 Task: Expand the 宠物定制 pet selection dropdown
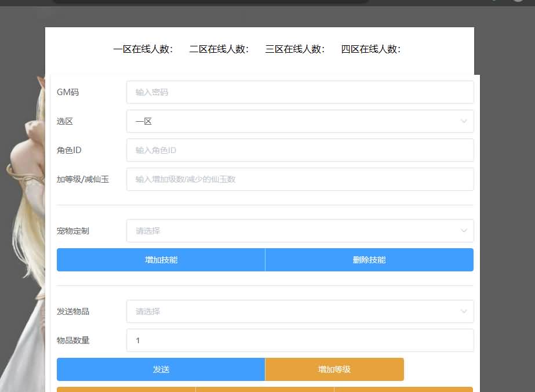(x=300, y=230)
